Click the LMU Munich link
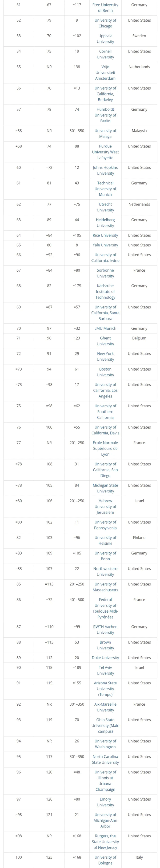Viewport: 160px width, 868px height. (x=105, y=328)
